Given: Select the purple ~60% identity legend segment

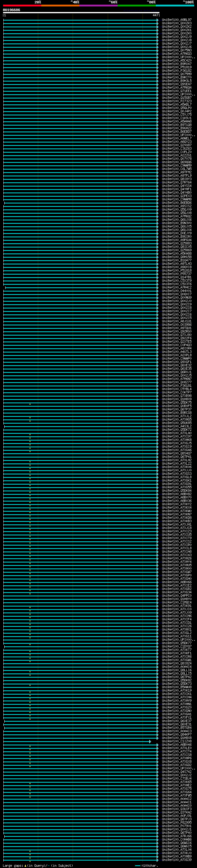Looking at the screenshot, I should point(98,6).
